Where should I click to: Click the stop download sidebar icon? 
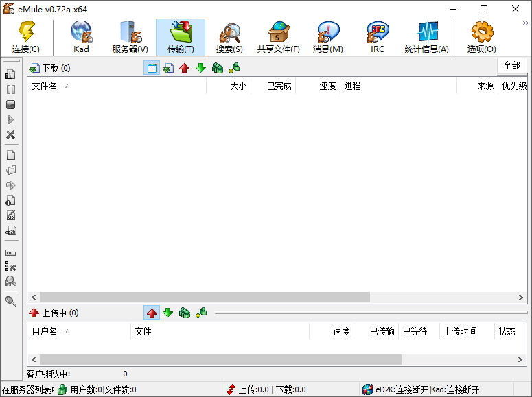click(10, 104)
